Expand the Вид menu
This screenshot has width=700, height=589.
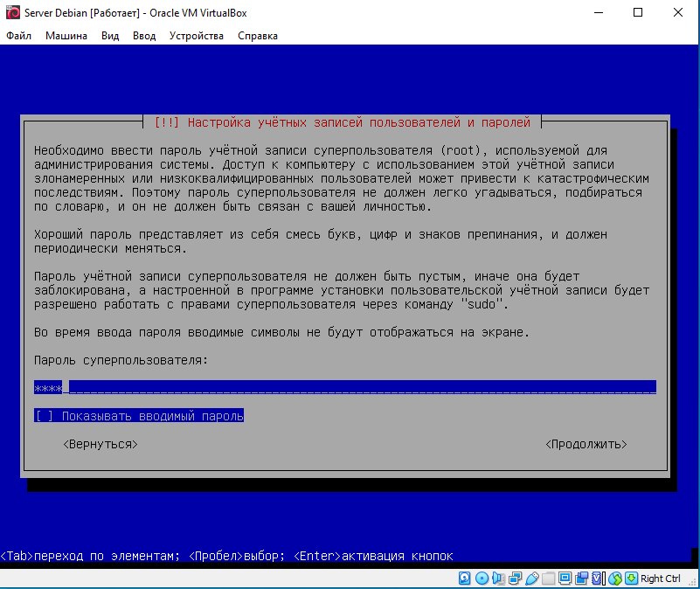point(110,36)
